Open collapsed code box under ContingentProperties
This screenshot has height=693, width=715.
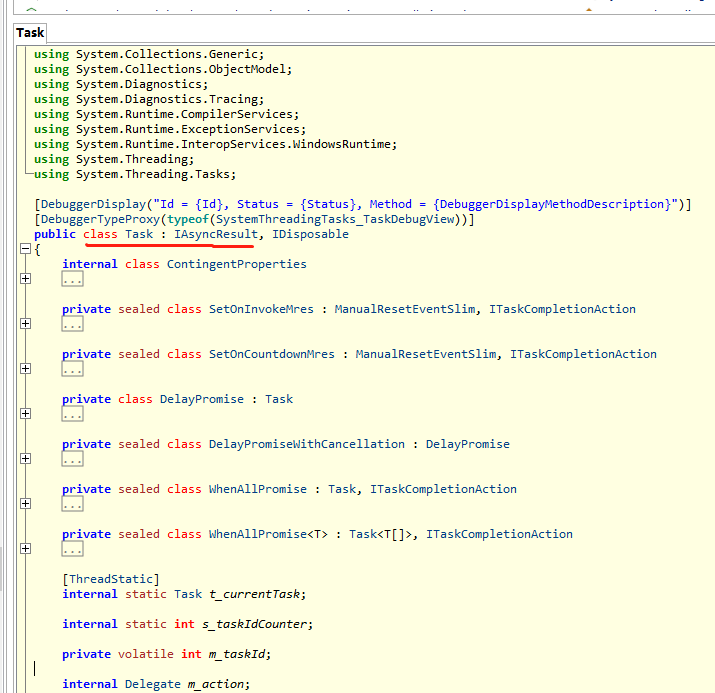[73, 279]
